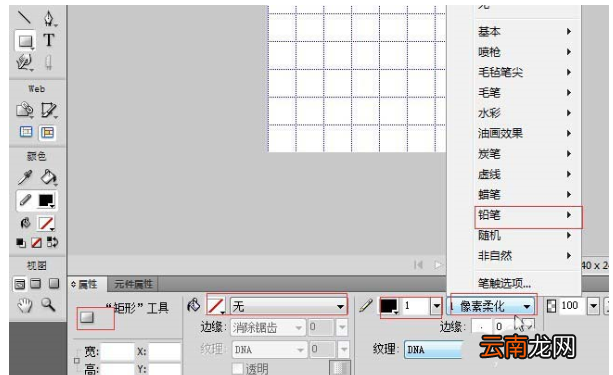Open the 毛毡笔尖 stroke submenu
Screen dimensions: 613x375
(x=527, y=72)
